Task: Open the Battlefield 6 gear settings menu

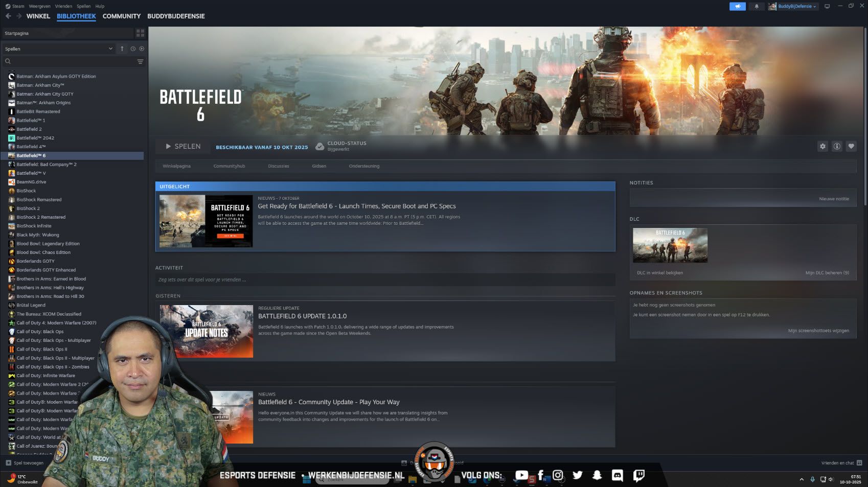Action: click(x=823, y=146)
